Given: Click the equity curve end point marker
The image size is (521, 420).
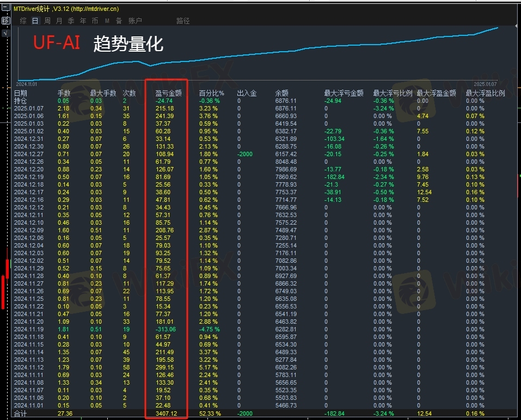Looking at the screenshot, I should tap(497, 28).
